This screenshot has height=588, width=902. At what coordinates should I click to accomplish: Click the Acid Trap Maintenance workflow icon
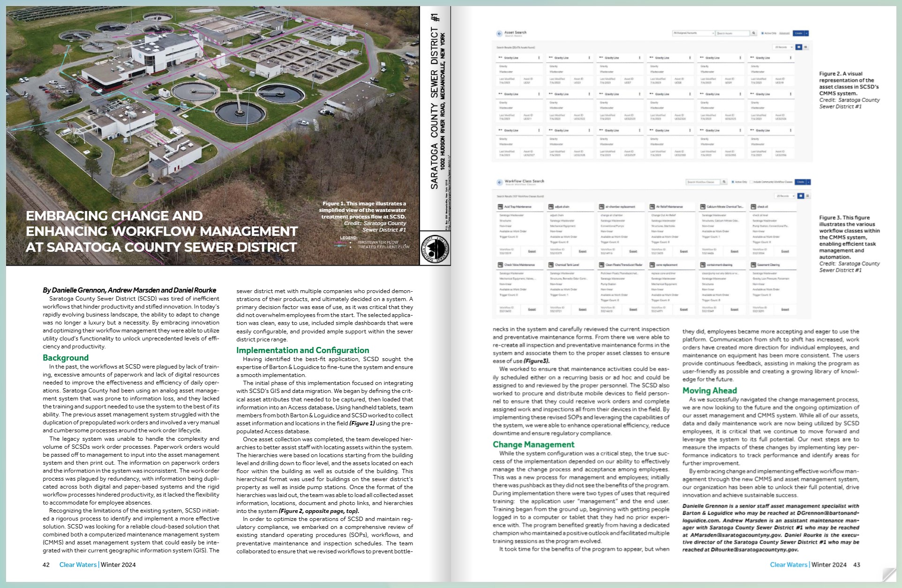coord(501,206)
